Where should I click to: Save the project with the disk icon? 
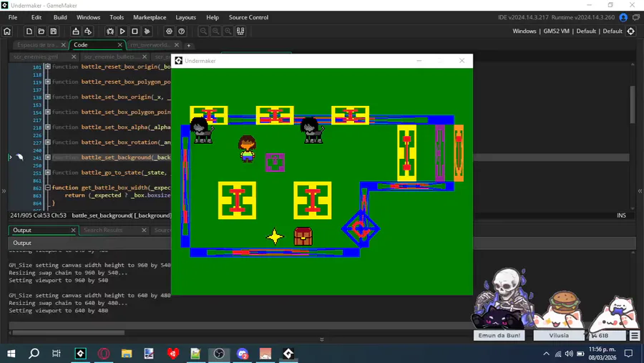click(54, 32)
